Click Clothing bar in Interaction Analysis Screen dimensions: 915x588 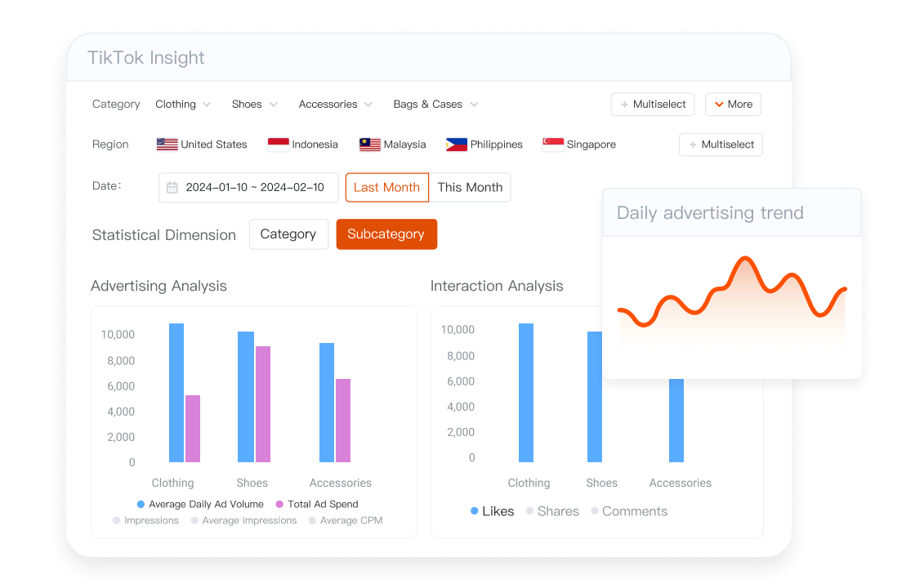click(x=526, y=393)
